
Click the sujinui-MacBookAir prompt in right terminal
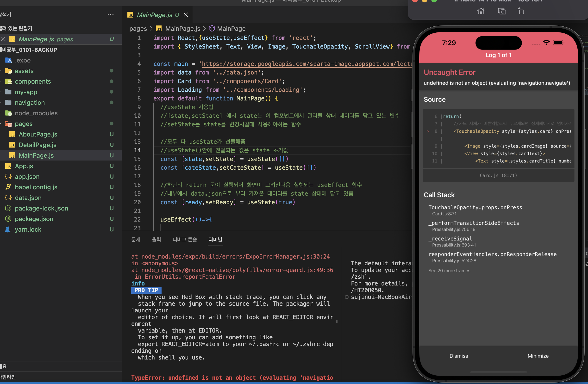click(x=381, y=297)
